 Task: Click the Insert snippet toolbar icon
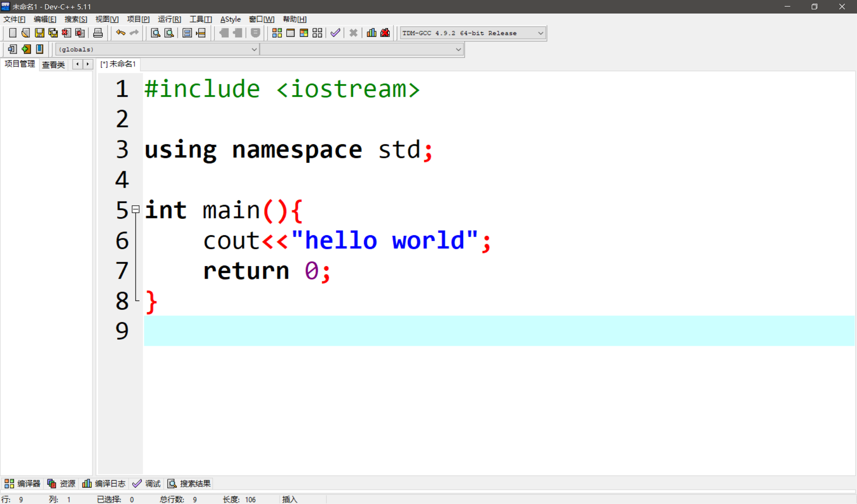(13, 49)
